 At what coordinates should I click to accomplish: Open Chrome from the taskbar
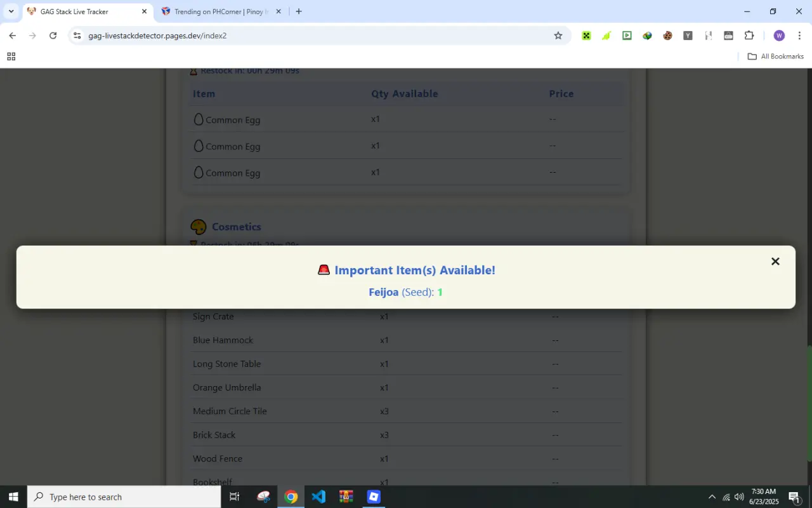[291, 497]
